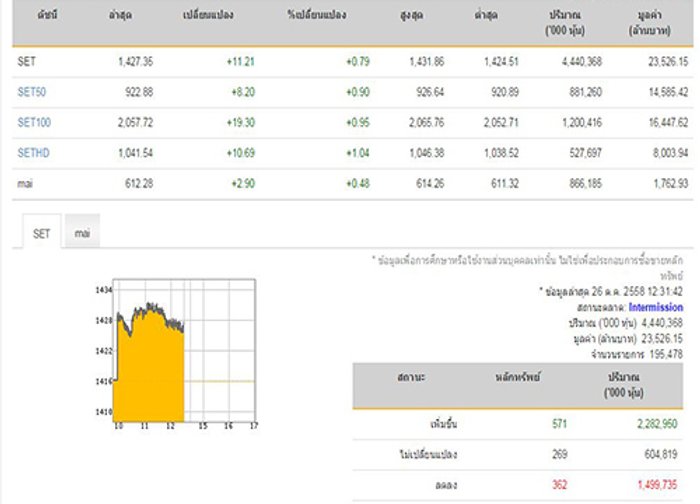Click SET last value 1,427.35
The height and width of the screenshot is (504, 700).
(135, 62)
